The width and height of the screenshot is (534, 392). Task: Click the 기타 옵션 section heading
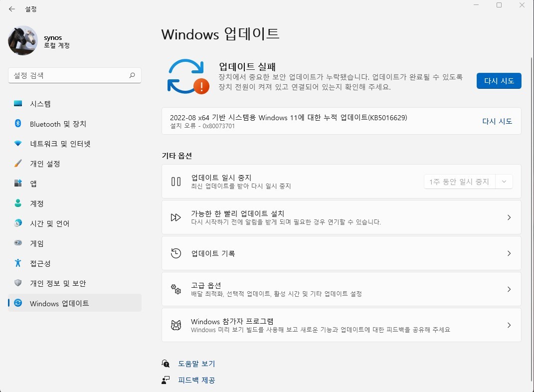pos(177,156)
